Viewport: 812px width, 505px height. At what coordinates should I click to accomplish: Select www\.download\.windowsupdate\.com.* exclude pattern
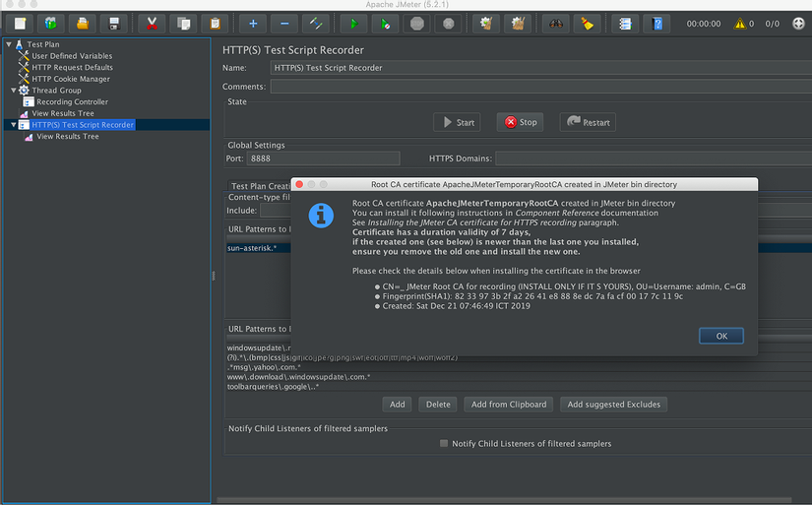[299, 377]
